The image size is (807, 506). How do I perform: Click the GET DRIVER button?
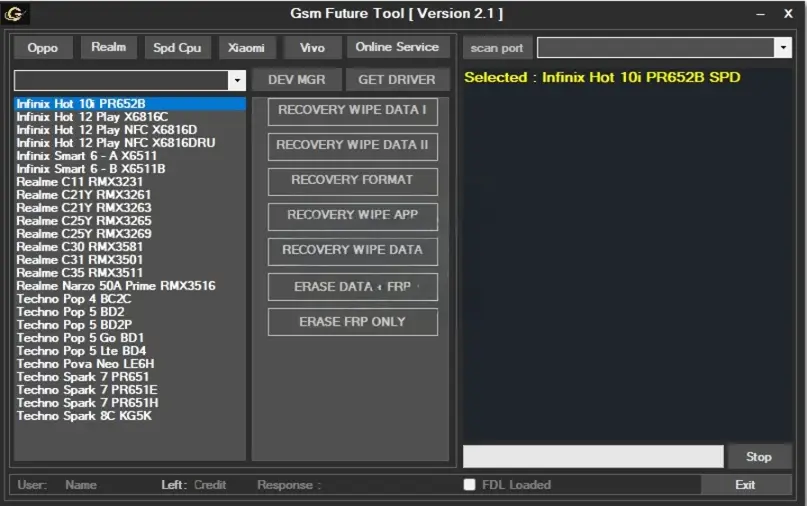(397, 80)
